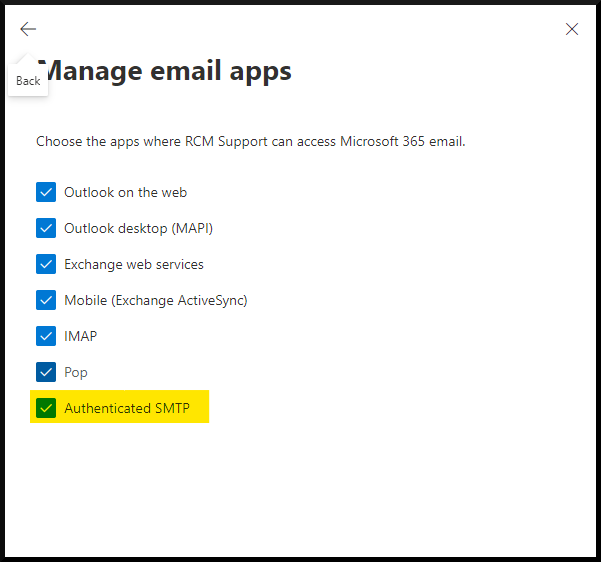Click the 'Exchange web services' label text
This screenshot has width=601, height=562.
[133, 264]
